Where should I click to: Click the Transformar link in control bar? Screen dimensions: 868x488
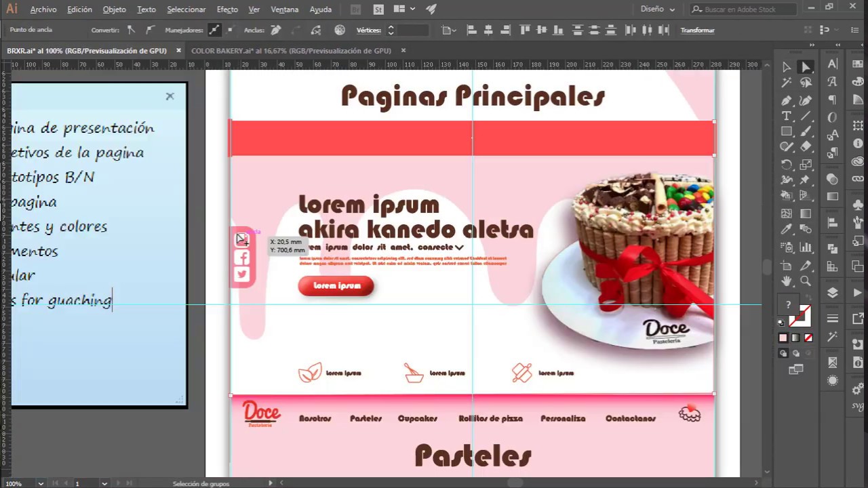[x=698, y=30]
